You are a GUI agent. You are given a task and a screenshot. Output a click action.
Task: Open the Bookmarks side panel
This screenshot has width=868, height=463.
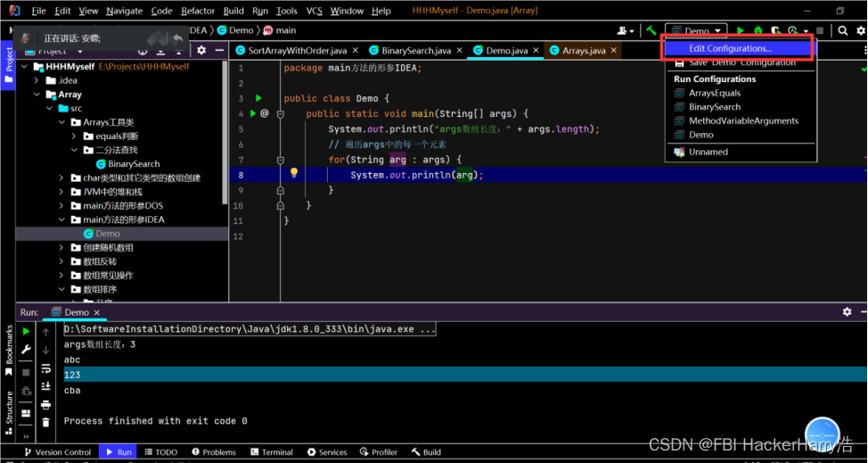pyautogui.click(x=8, y=350)
